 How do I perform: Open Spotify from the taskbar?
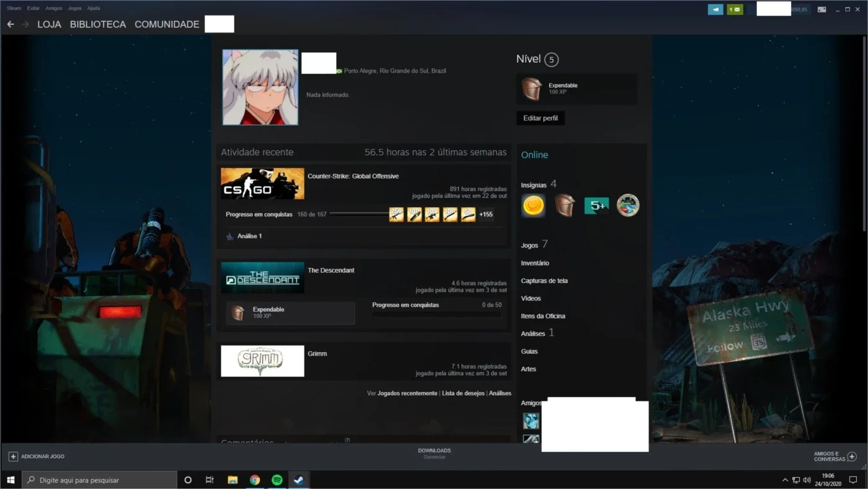point(277,480)
